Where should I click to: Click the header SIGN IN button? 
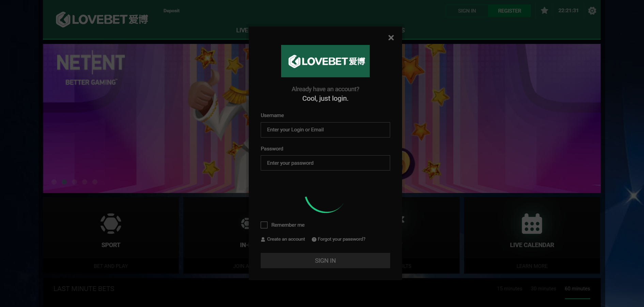(x=467, y=11)
